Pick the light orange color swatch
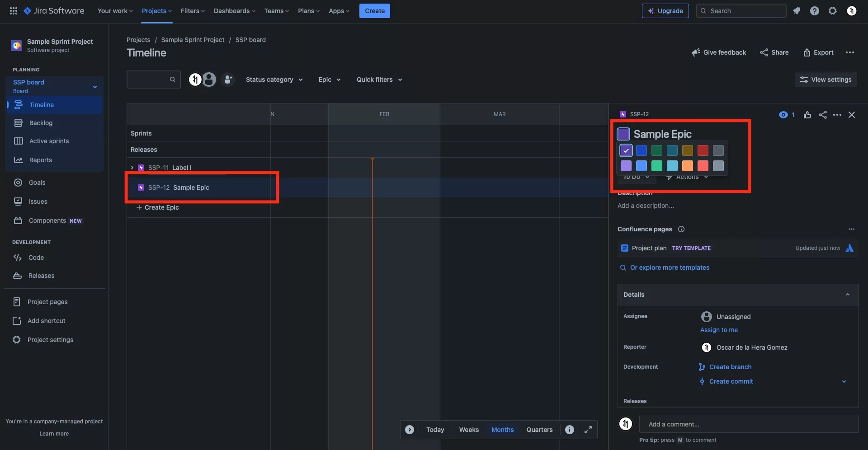Image resolution: width=868 pixels, height=450 pixels. 688,166
